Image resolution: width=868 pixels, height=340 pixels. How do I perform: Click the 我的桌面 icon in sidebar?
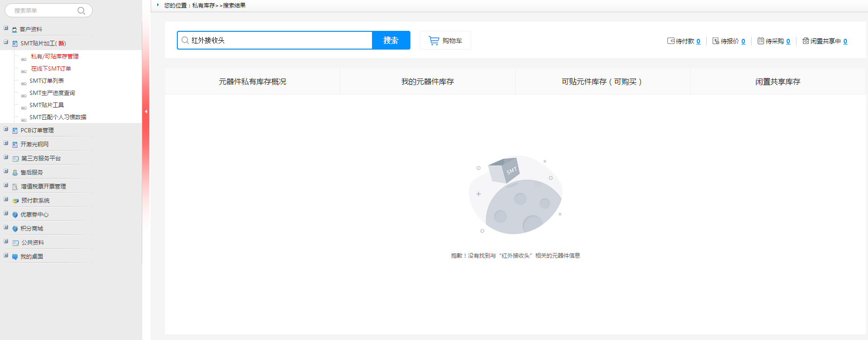[x=15, y=257]
